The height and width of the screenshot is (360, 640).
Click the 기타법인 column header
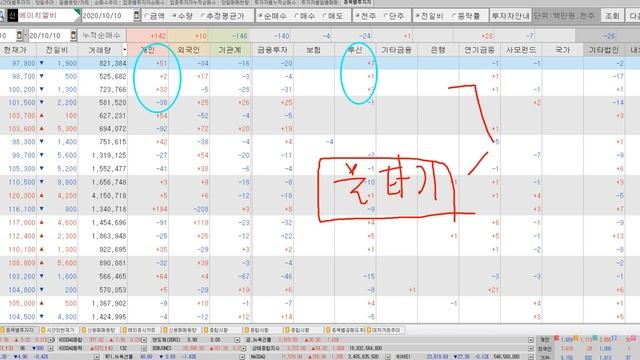603,50
